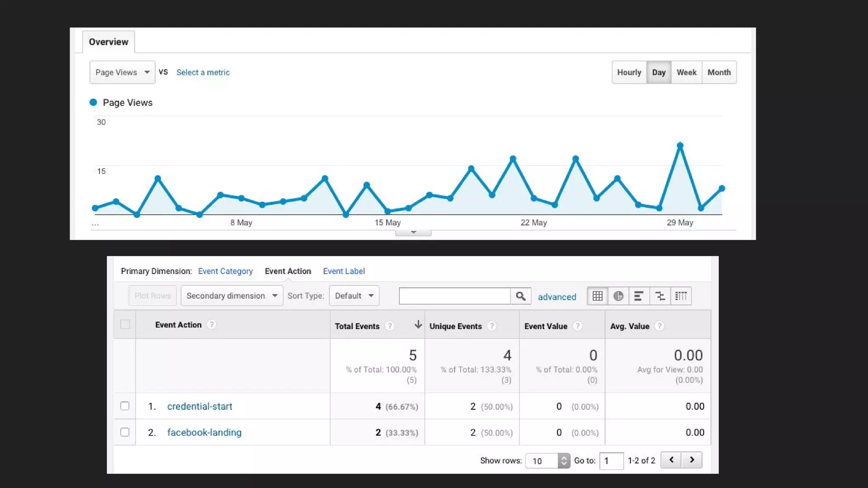Switch chart granularity to Week

(x=686, y=72)
